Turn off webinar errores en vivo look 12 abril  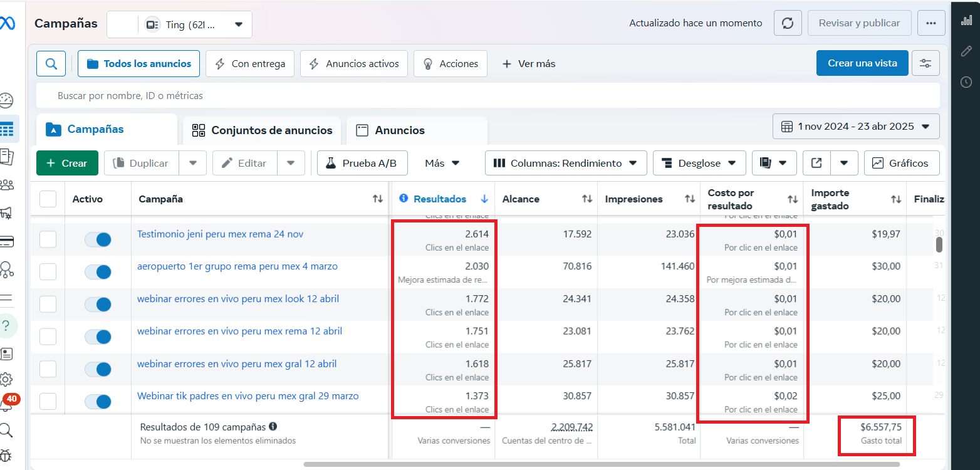click(x=98, y=304)
